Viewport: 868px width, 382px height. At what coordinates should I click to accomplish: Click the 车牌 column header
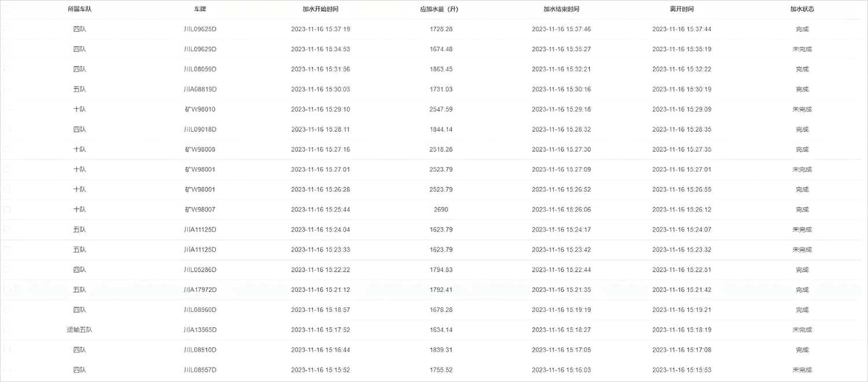click(x=200, y=9)
